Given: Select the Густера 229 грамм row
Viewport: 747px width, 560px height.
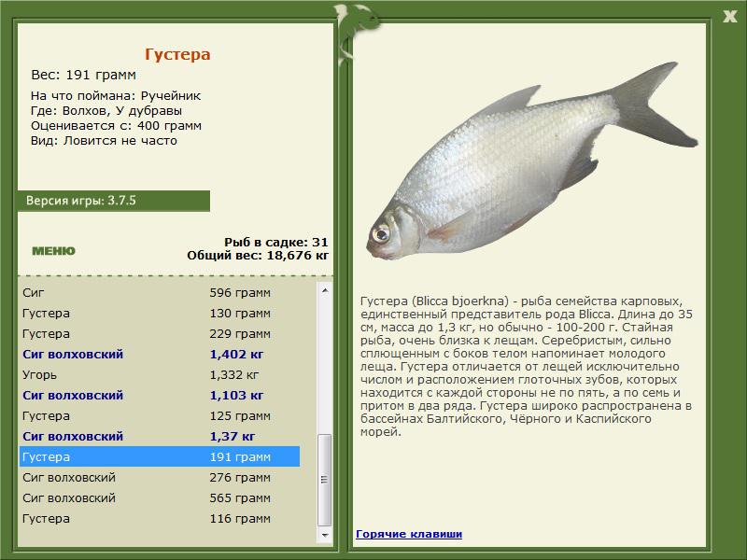Looking at the screenshot, I should point(159,333).
